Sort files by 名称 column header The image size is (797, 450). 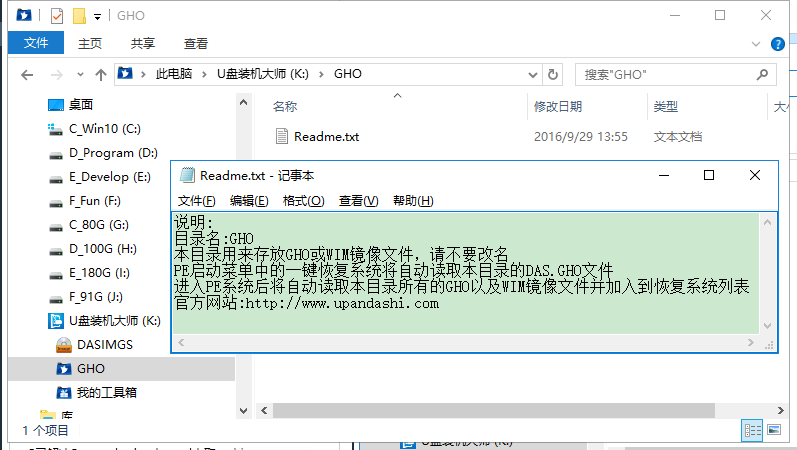click(285, 106)
